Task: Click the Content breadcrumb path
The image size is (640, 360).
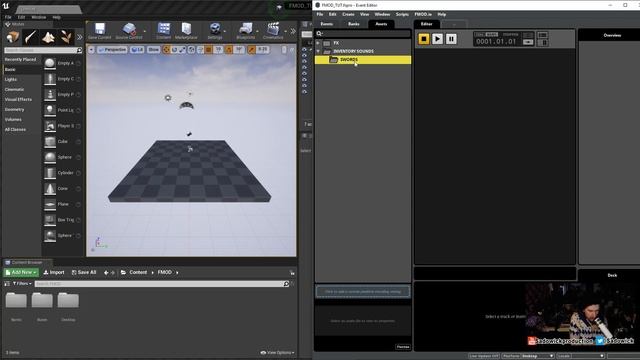Action: point(138,272)
